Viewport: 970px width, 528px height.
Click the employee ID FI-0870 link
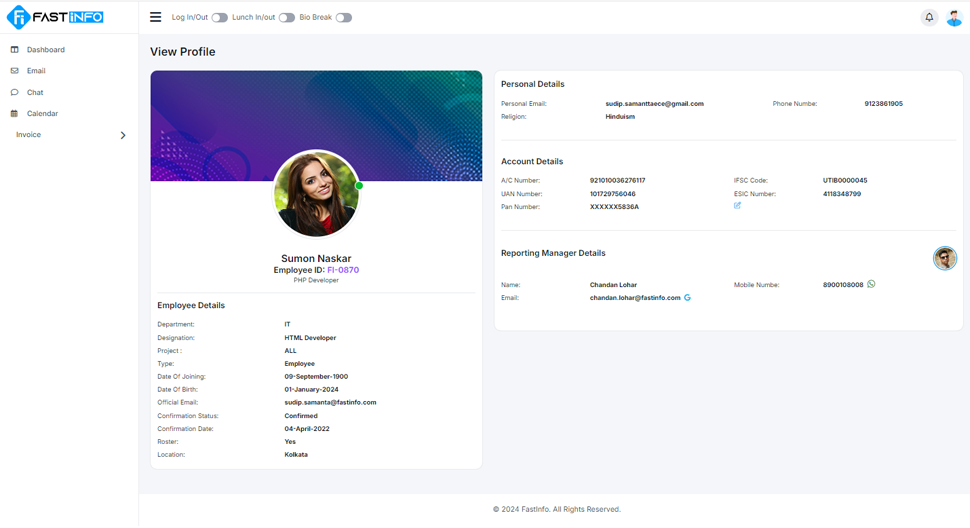click(343, 270)
